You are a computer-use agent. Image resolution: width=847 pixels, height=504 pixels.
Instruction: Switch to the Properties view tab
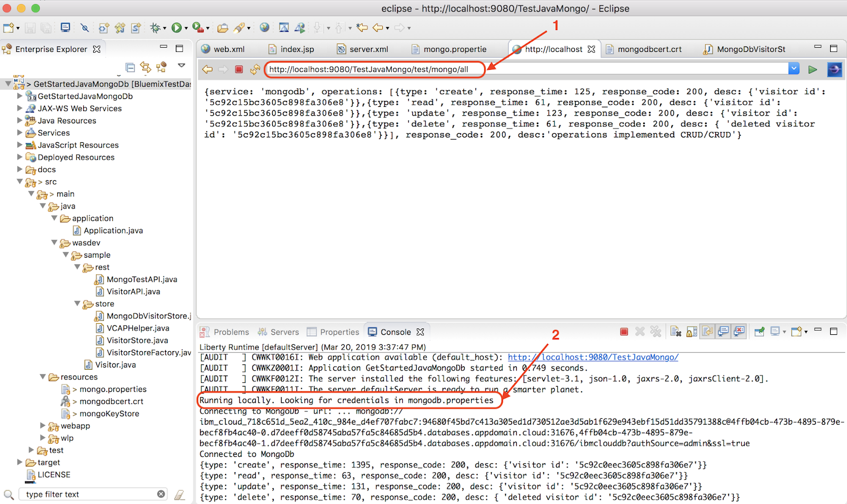pyautogui.click(x=334, y=332)
